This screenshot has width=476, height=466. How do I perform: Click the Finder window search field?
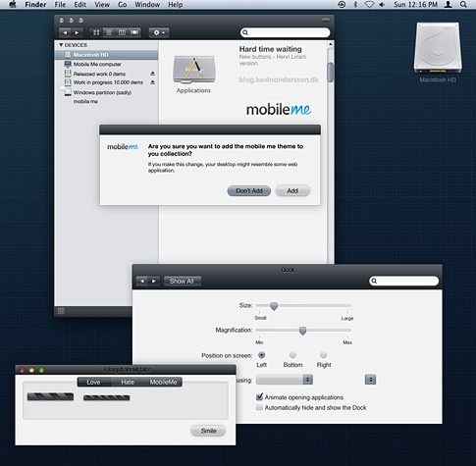pos(285,32)
